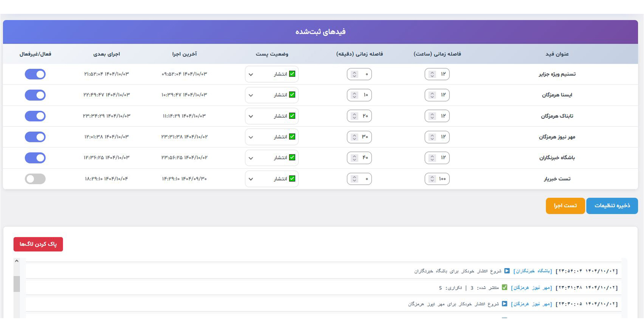Click play icon in مهر نیوز start log line

504,304
